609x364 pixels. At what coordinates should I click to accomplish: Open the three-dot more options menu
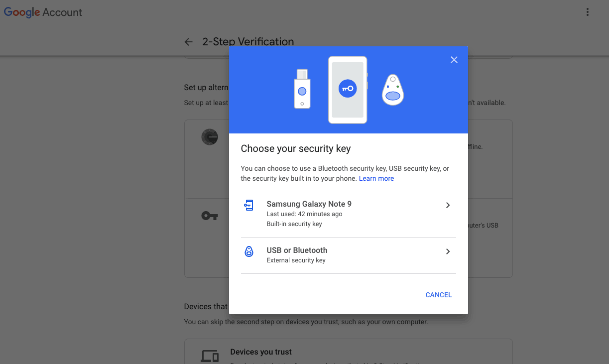click(x=588, y=12)
